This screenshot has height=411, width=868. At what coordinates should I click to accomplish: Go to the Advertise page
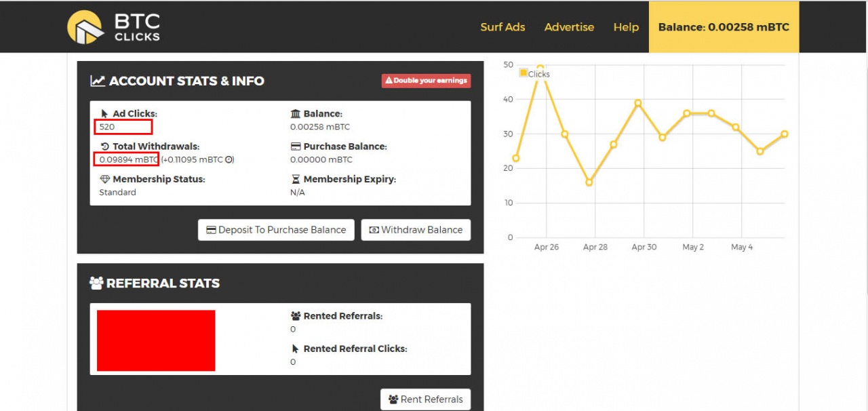[x=569, y=27]
